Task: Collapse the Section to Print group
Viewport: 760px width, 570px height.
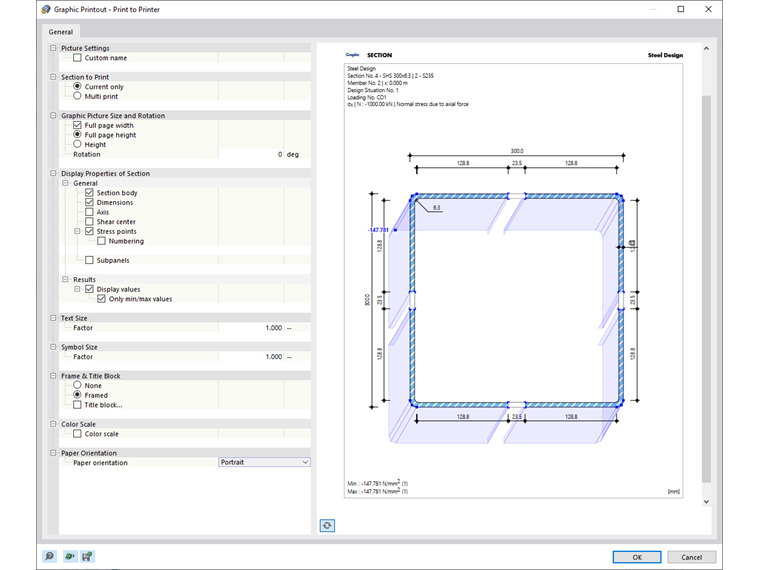Action: click(53, 77)
